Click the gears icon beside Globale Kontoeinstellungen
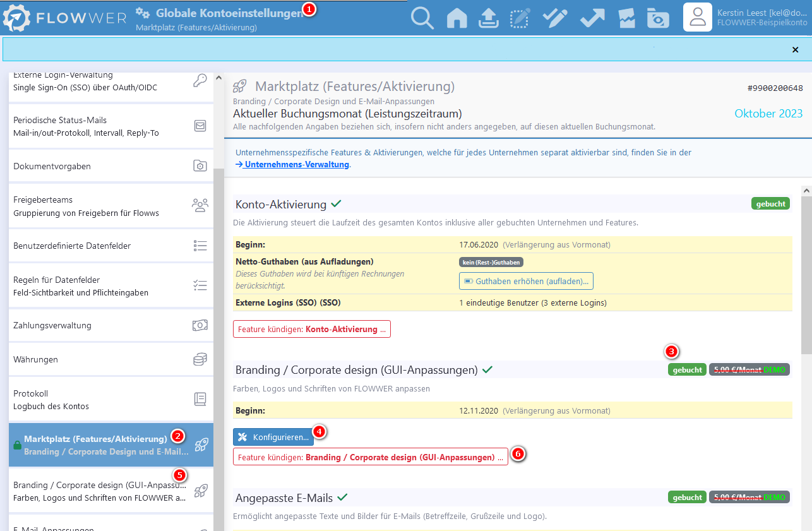Image resolution: width=812 pixels, height=531 pixels. pos(143,13)
